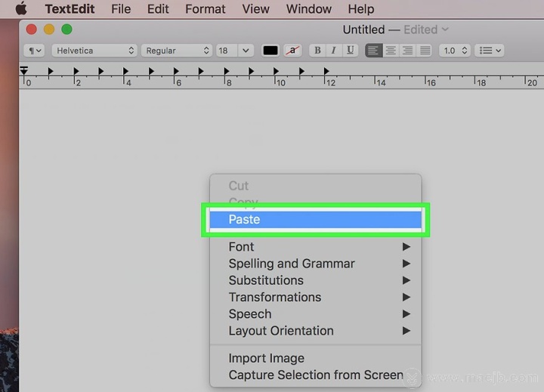Click the document title dropdown chevron
This screenshot has width=544, height=392.
click(x=445, y=29)
